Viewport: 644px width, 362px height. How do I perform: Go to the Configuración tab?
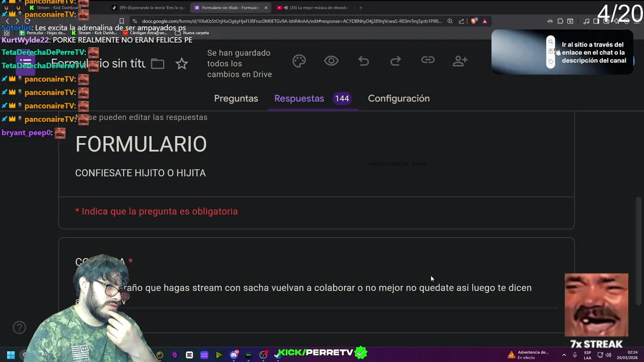[398, 99]
